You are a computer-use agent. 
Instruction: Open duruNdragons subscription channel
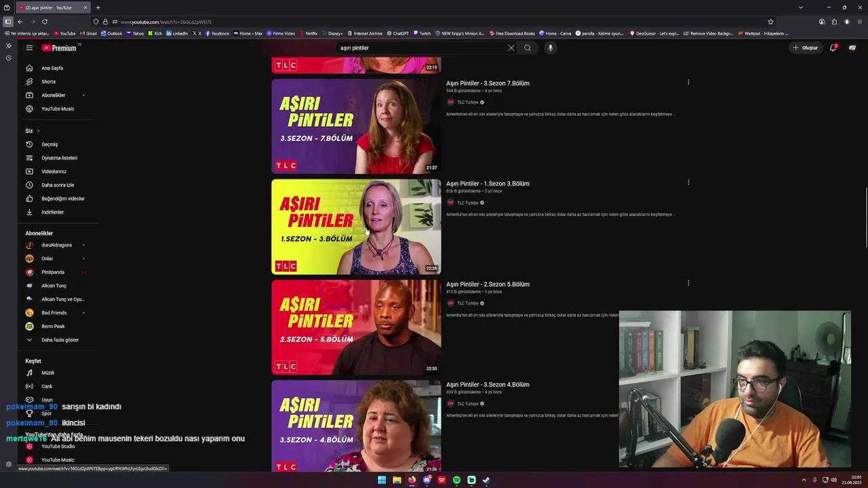[56, 245]
